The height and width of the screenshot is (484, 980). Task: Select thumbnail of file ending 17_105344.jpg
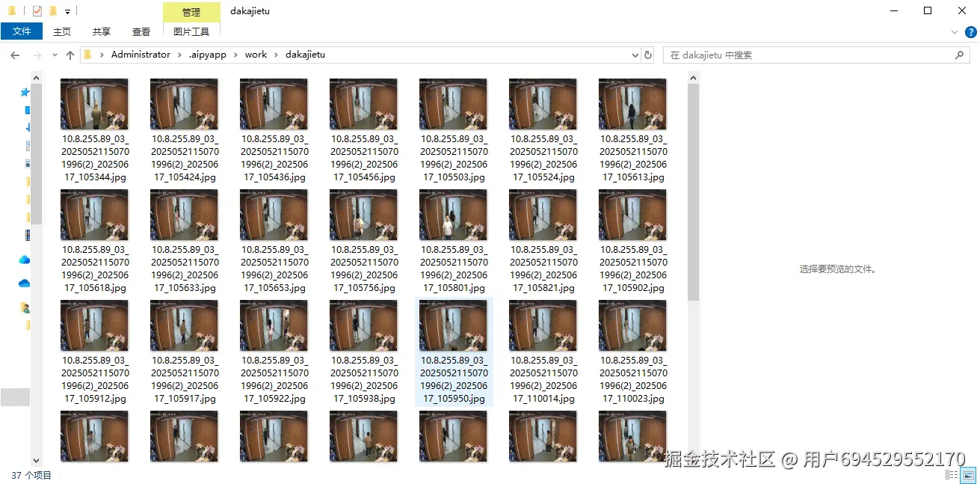pyautogui.click(x=94, y=104)
